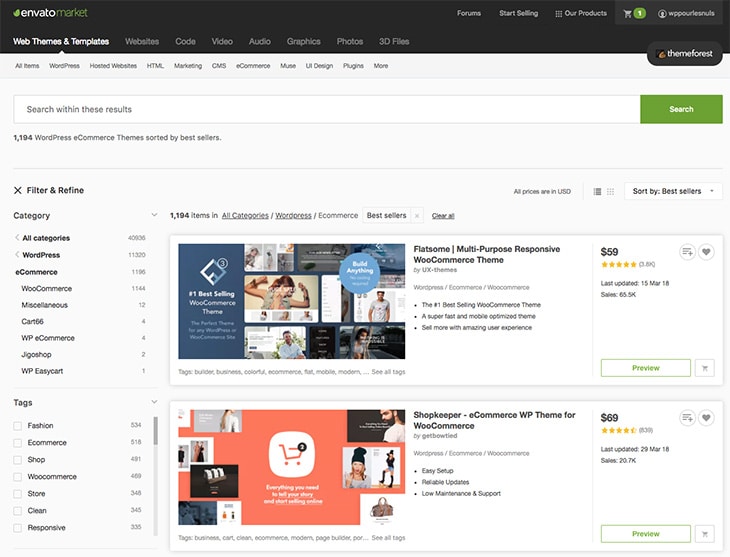Switch to list view layout
Image resolution: width=730 pixels, height=557 pixels.
coord(597,191)
